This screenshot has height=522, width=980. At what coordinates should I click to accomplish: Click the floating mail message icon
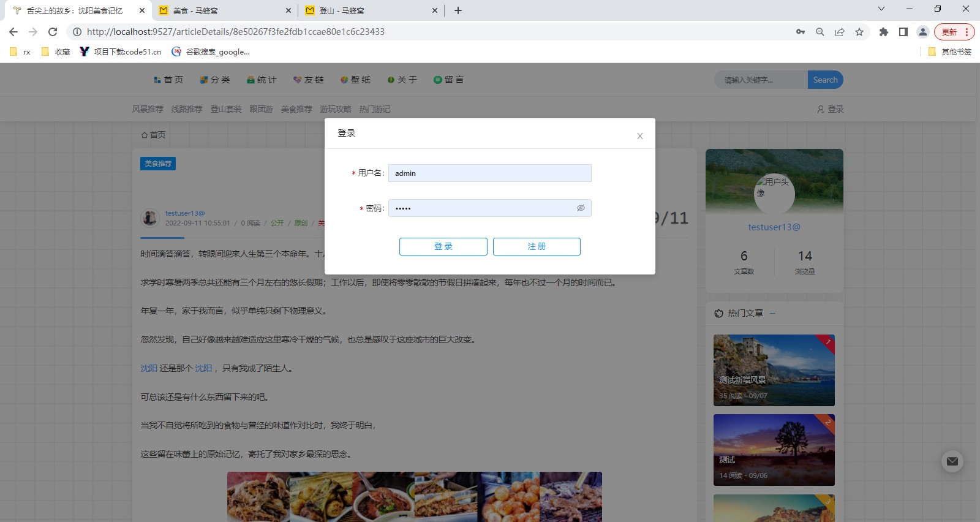pos(952,461)
